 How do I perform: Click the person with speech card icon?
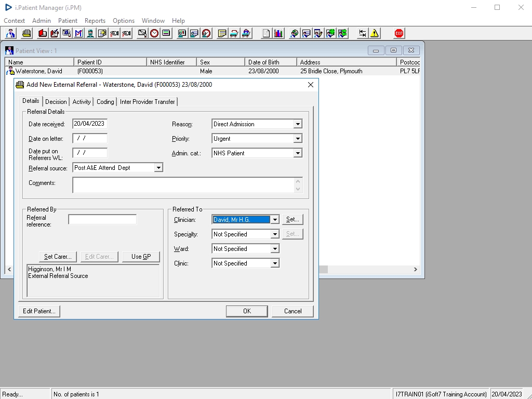306,33
